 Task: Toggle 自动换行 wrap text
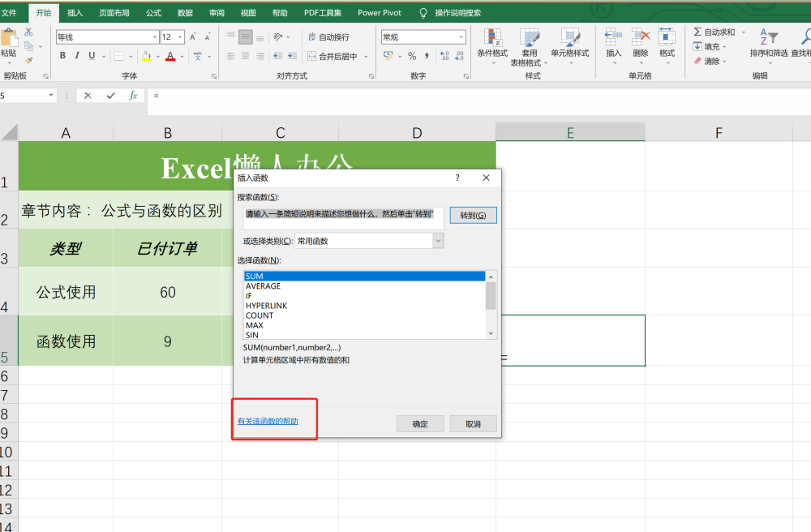329,36
